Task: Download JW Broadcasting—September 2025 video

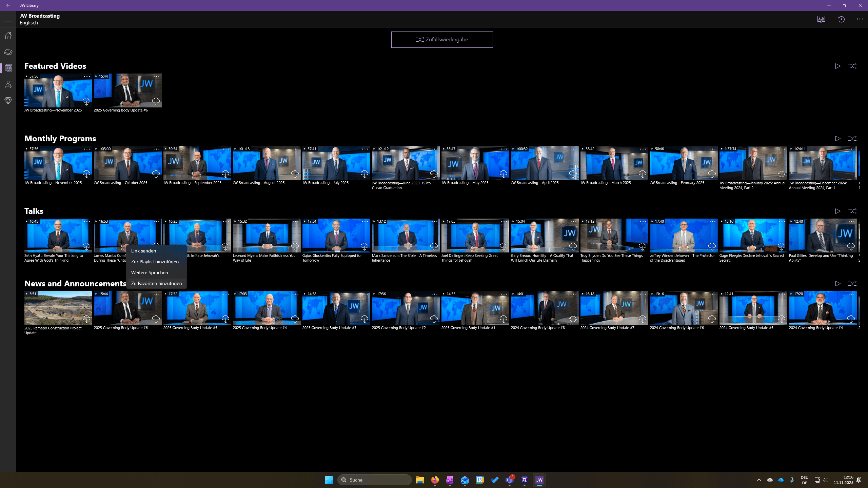Action: [x=225, y=174]
